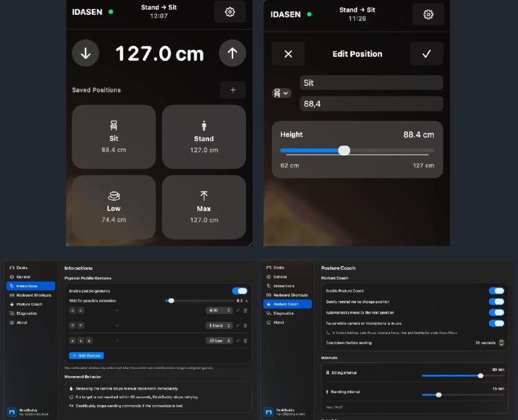Viewport: 518px width, 420px height.
Task: Click DeskBuddy app icon in Interactions window
Action: [x=12, y=412]
